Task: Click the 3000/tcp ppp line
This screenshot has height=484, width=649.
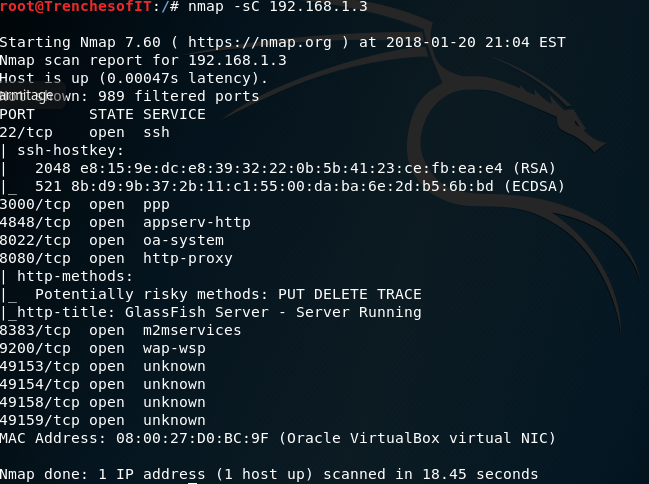Action: point(85,205)
